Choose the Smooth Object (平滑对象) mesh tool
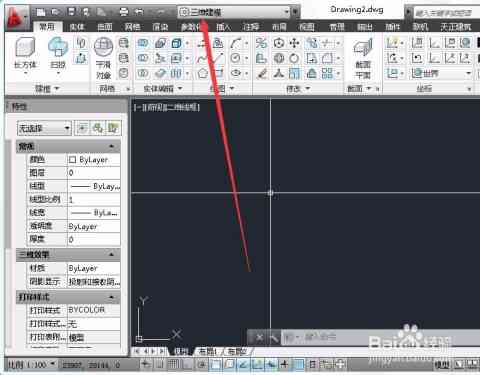Screen dimensions: 480x375 coord(103,57)
